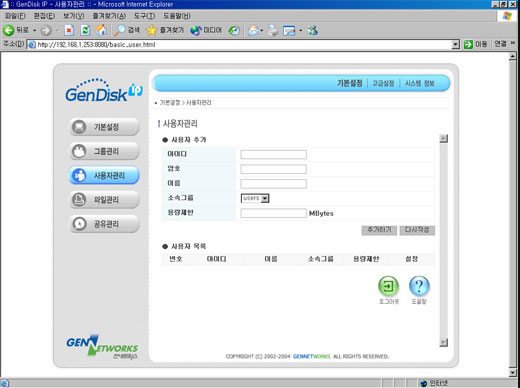The height and width of the screenshot is (388, 520).
Task: Click the History icon in toolbar
Action: tap(234, 30)
